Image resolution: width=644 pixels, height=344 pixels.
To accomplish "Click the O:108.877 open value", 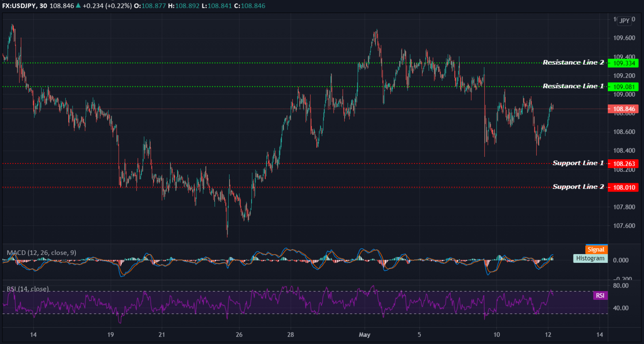I will tap(150, 6).
